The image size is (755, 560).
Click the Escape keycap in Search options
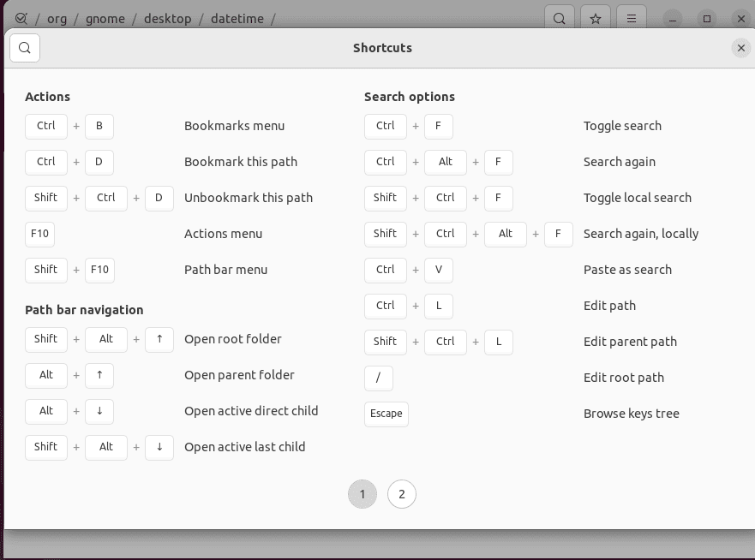click(386, 414)
